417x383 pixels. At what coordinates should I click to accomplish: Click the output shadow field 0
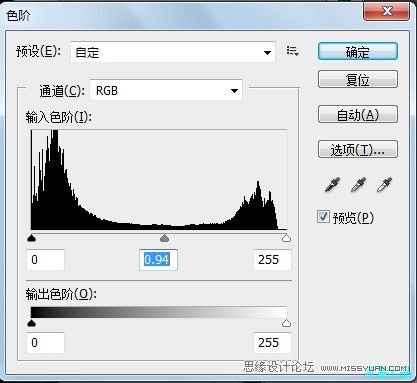tap(45, 343)
